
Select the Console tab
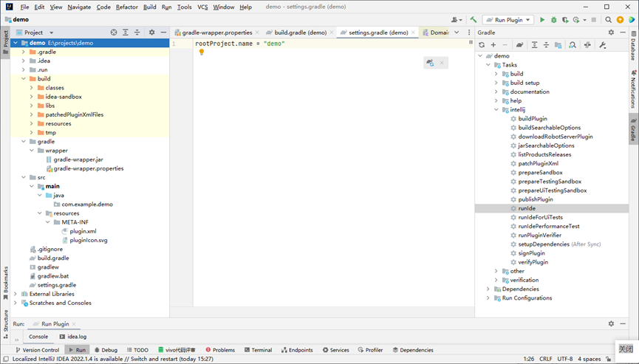click(38, 337)
